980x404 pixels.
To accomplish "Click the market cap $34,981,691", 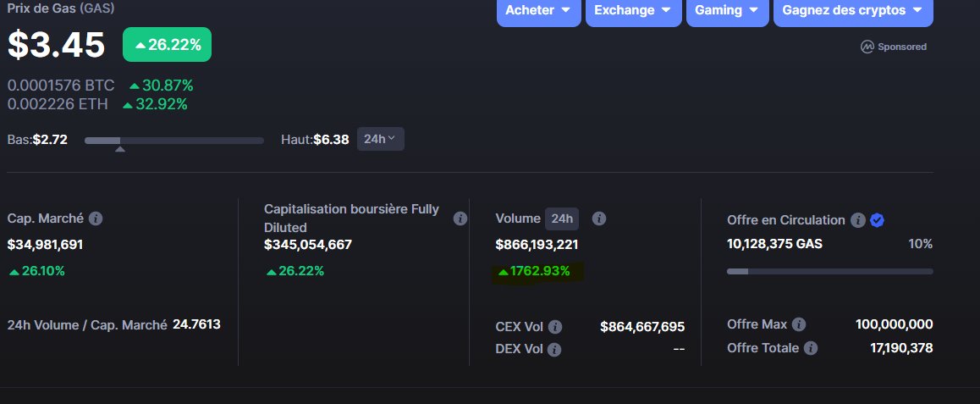I will (45, 245).
